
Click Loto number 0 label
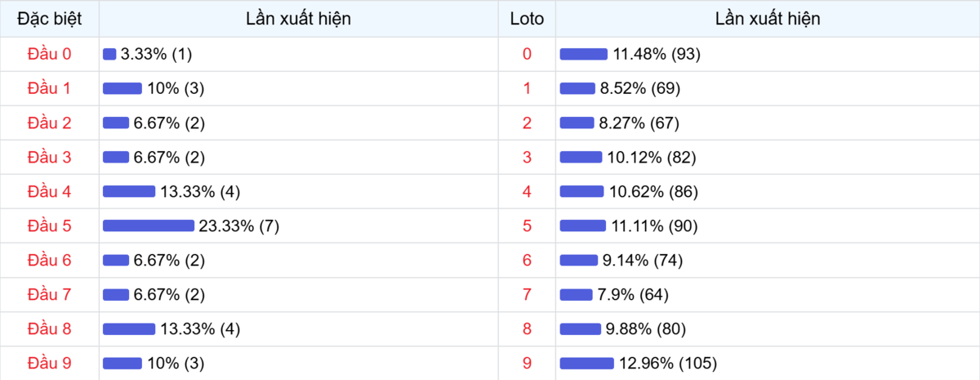[x=527, y=54]
